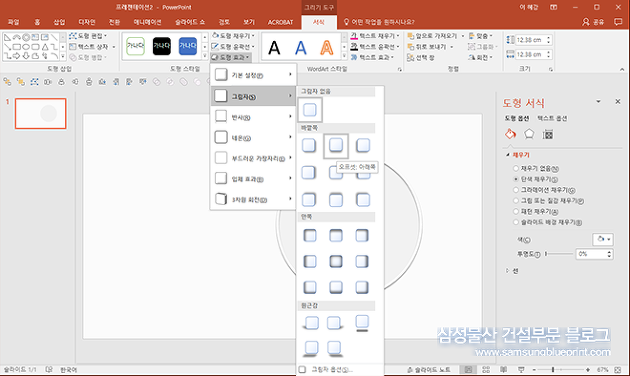Open the Preset (기본 설정) effects submenu
This screenshot has width=630, height=376.
click(x=253, y=75)
